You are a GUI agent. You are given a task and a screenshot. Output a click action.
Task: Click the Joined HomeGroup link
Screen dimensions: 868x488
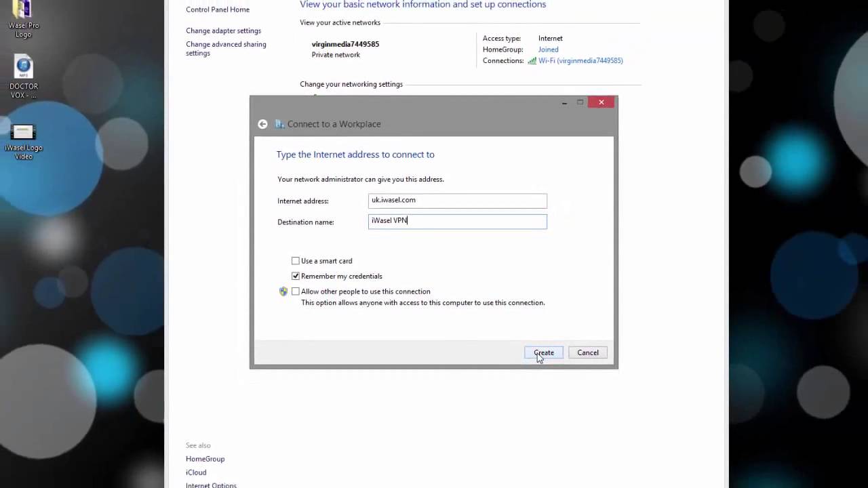coord(549,49)
